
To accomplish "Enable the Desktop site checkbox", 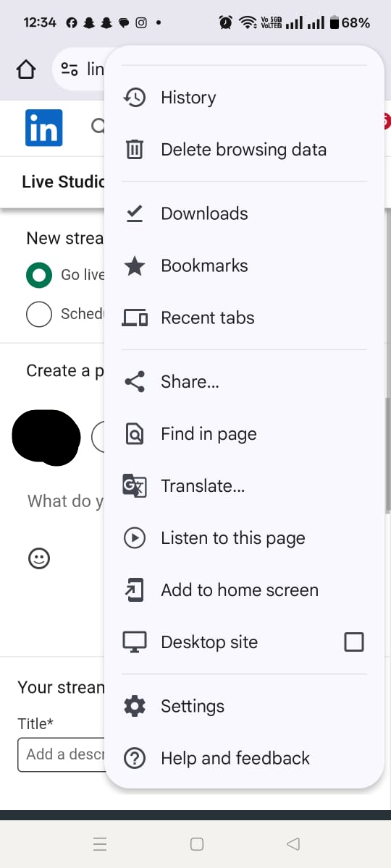I will (354, 642).
